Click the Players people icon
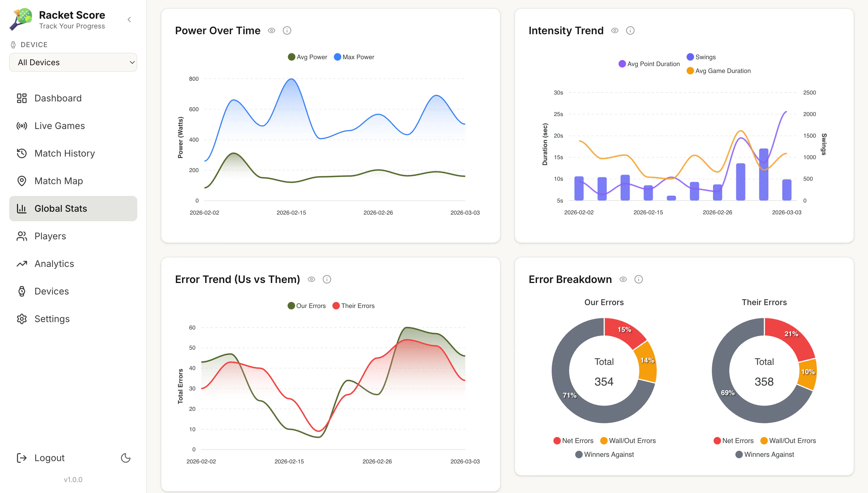 coord(22,236)
